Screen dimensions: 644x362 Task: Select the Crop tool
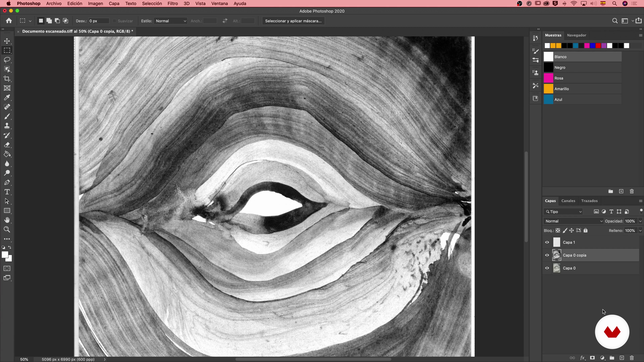(7, 79)
